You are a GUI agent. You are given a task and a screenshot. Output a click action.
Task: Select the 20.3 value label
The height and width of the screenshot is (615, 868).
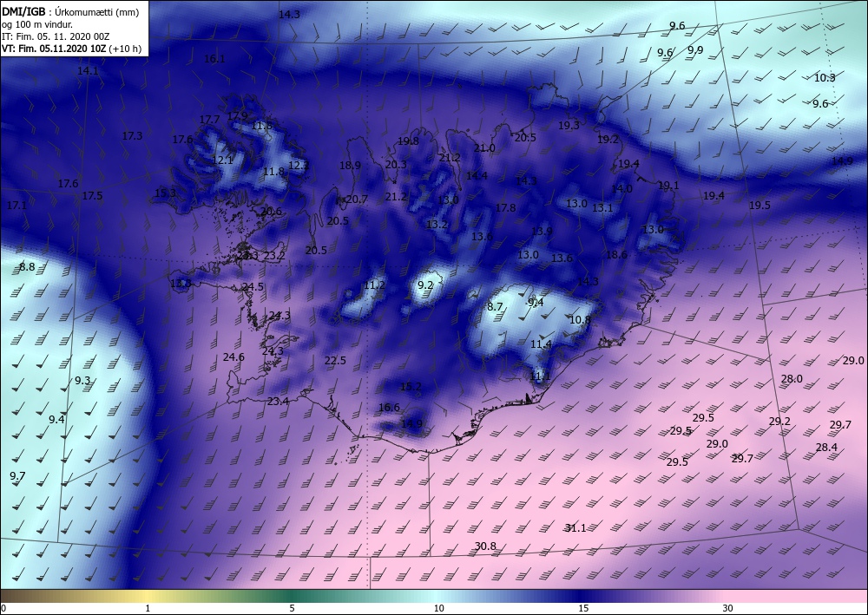[396, 164]
